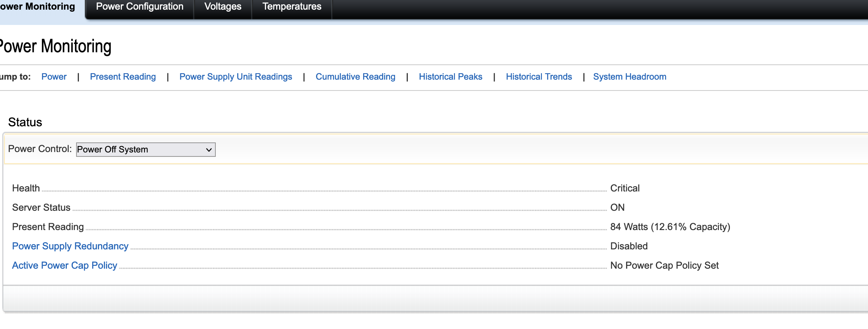This screenshot has width=868, height=329.
Task: Open the System Headroom link
Action: [629, 77]
